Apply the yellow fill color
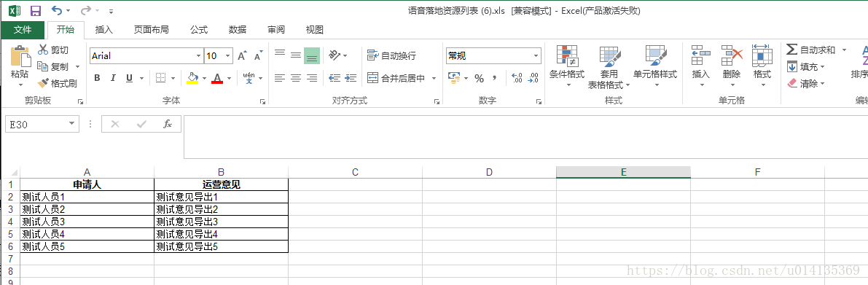The width and height of the screenshot is (868, 285). coord(192,78)
